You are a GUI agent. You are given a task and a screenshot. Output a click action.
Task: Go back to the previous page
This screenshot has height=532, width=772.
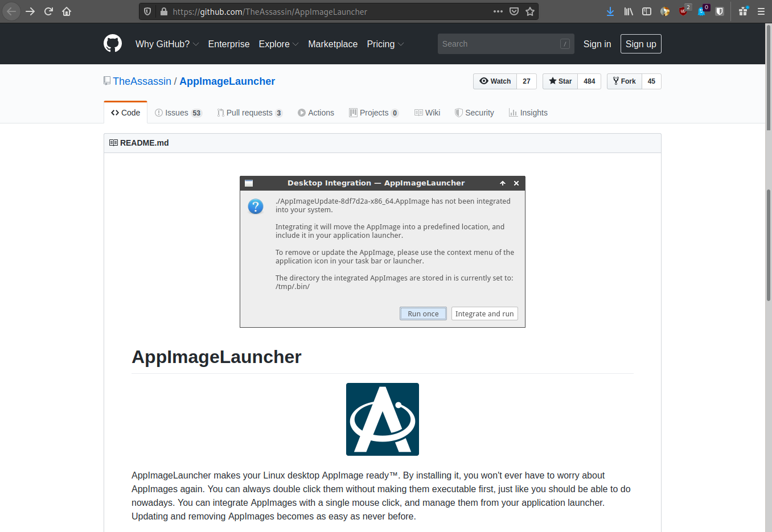point(11,11)
